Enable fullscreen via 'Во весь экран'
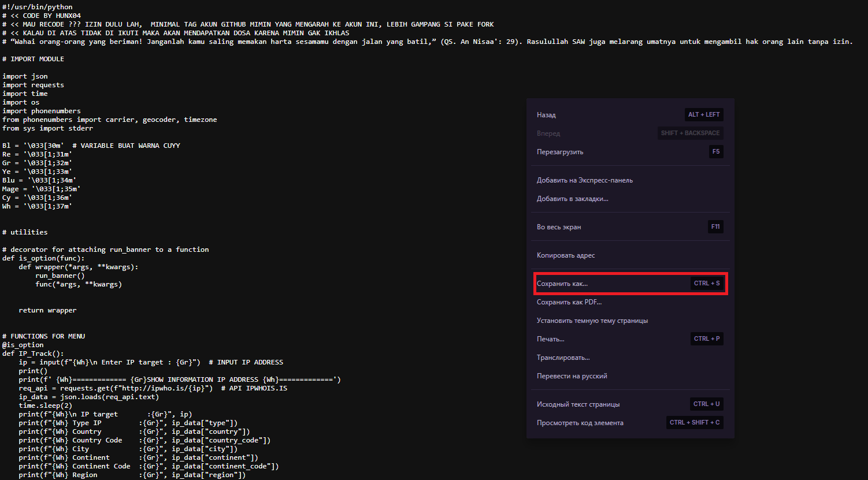Viewport: 868px width, 480px height. pos(559,227)
